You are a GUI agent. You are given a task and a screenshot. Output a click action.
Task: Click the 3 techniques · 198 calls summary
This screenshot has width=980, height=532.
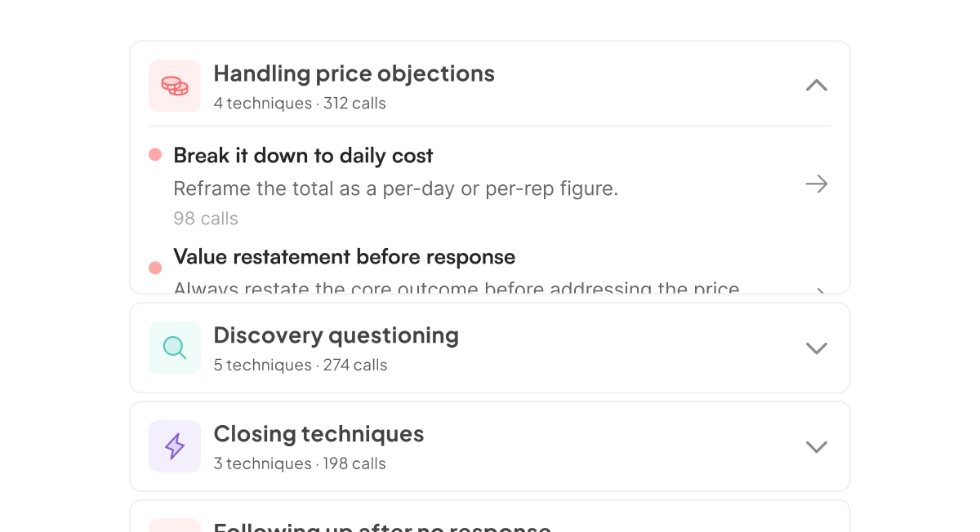300,464
